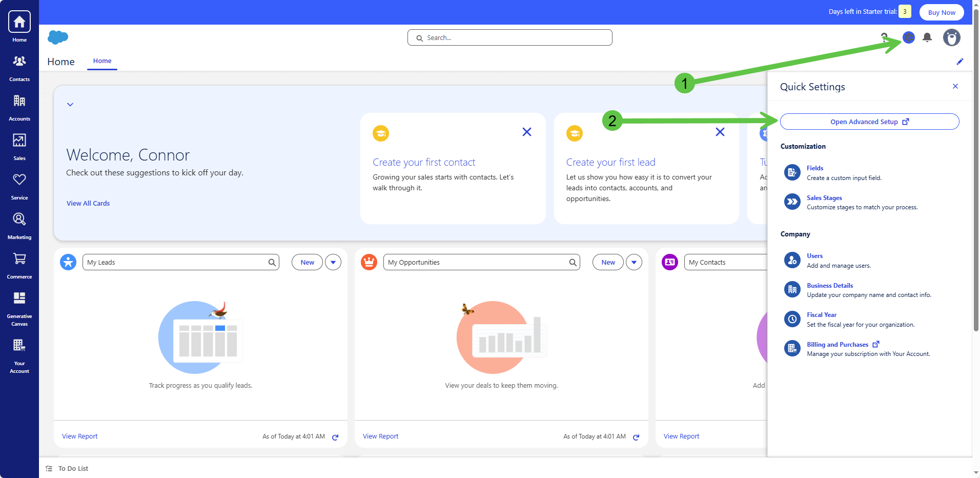Open the user profile avatar

[951, 37]
